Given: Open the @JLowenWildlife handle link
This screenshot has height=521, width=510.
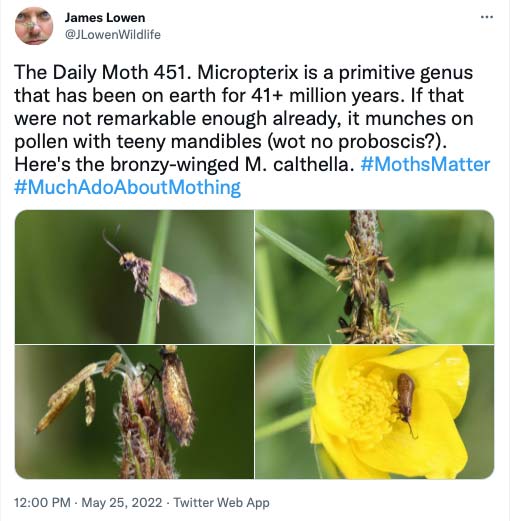Looking at the screenshot, I should pyautogui.click(x=112, y=35).
